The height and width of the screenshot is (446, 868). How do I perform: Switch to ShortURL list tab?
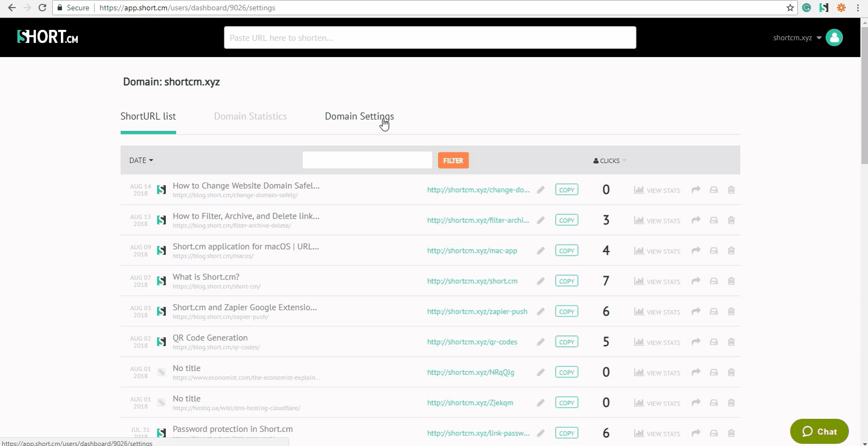(148, 116)
